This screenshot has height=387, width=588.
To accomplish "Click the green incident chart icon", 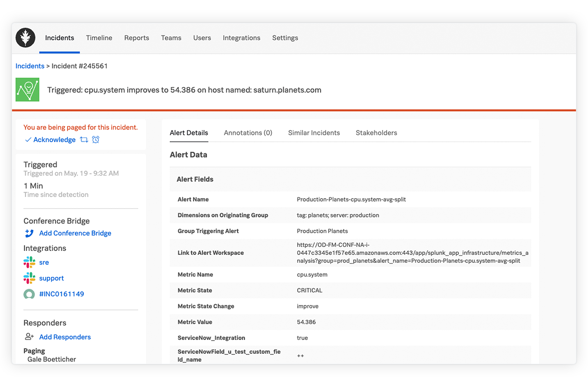I will (27, 90).
